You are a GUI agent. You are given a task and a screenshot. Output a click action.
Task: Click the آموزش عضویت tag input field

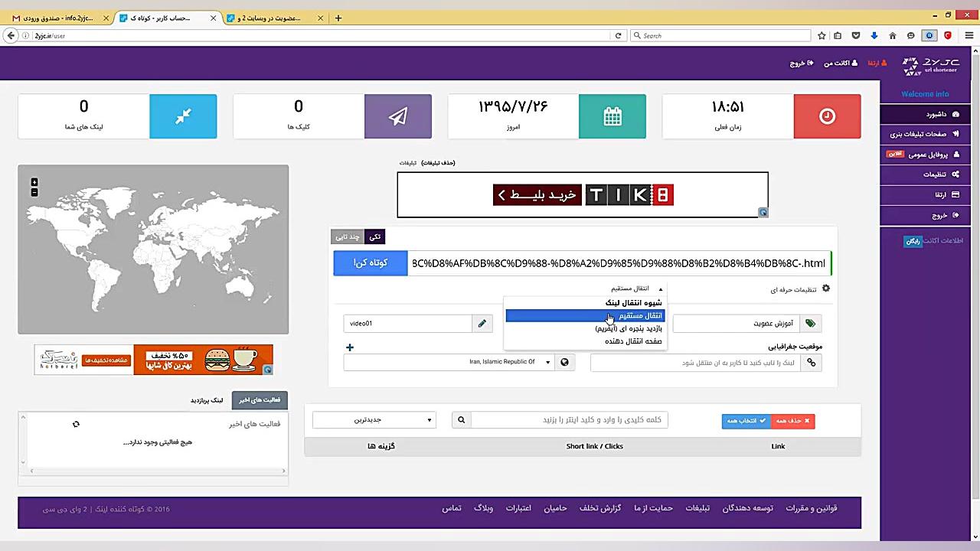pyautogui.click(x=736, y=324)
